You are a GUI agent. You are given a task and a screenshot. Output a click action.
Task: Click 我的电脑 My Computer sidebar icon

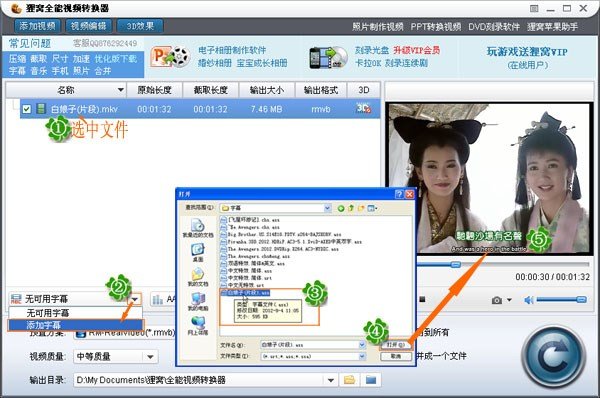[198, 302]
